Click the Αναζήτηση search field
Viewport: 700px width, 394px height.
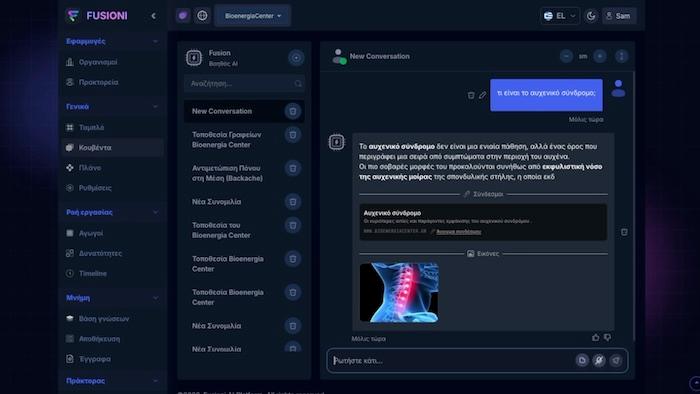point(244,83)
